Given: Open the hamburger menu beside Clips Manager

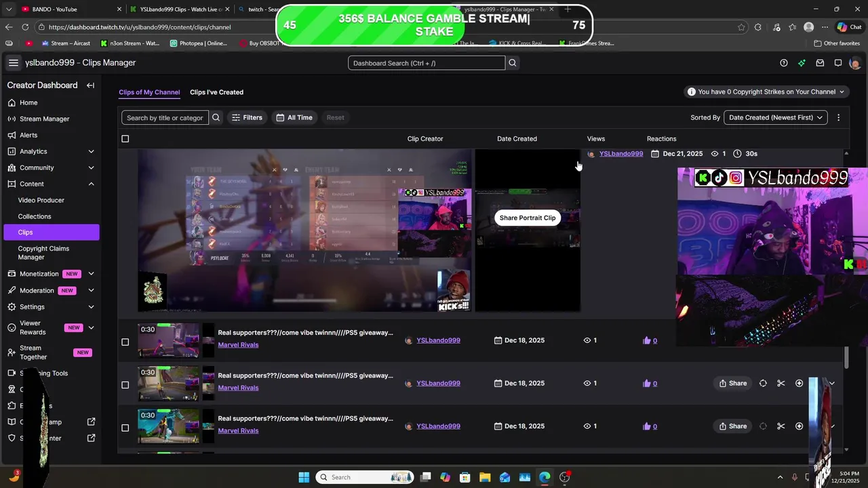Looking at the screenshot, I should tap(13, 63).
